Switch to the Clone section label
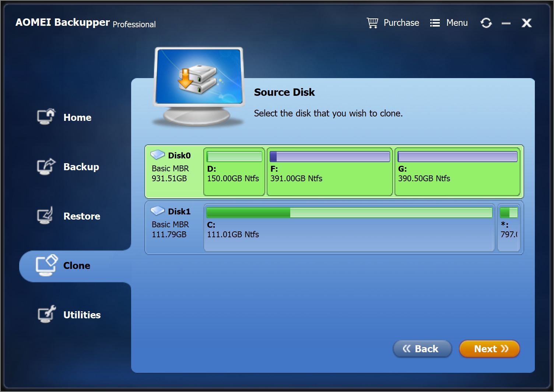 point(77,266)
